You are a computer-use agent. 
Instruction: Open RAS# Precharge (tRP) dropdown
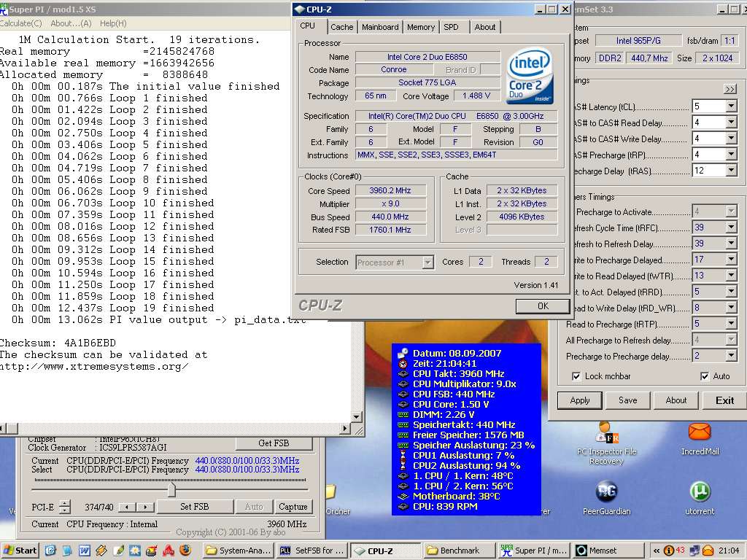coord(731,155)
